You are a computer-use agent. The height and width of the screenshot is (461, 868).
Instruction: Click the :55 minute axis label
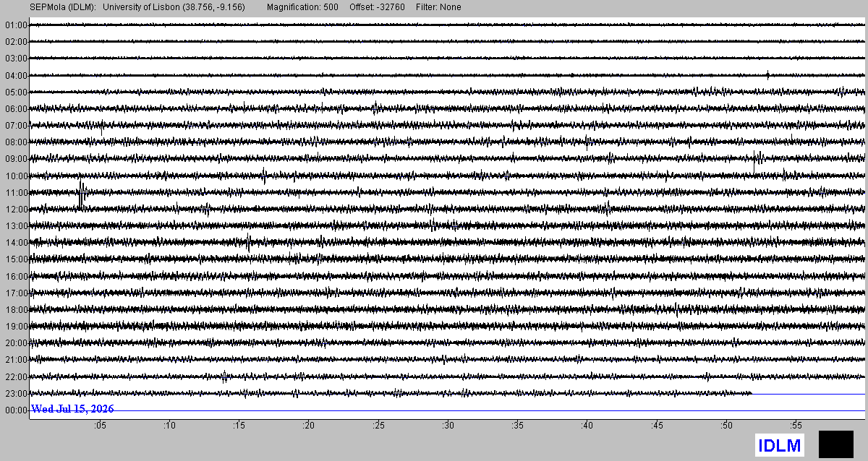tap(796, 426)
